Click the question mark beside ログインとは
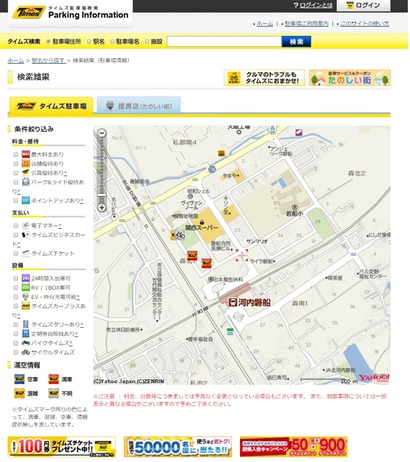410x462 pixels. (296, 5)
